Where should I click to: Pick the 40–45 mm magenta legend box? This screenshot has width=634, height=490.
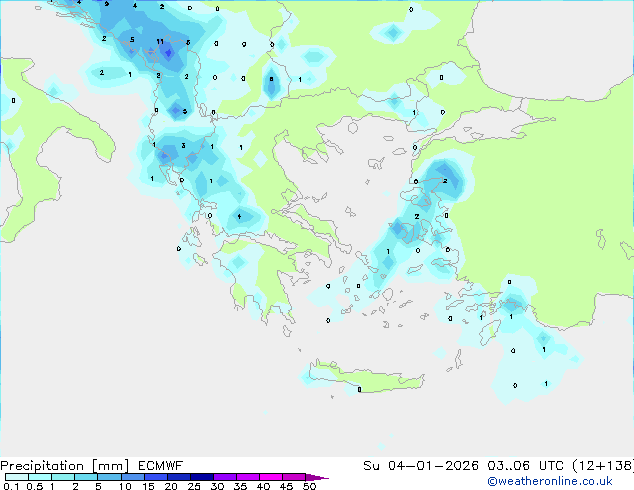[x=271, y=477]
